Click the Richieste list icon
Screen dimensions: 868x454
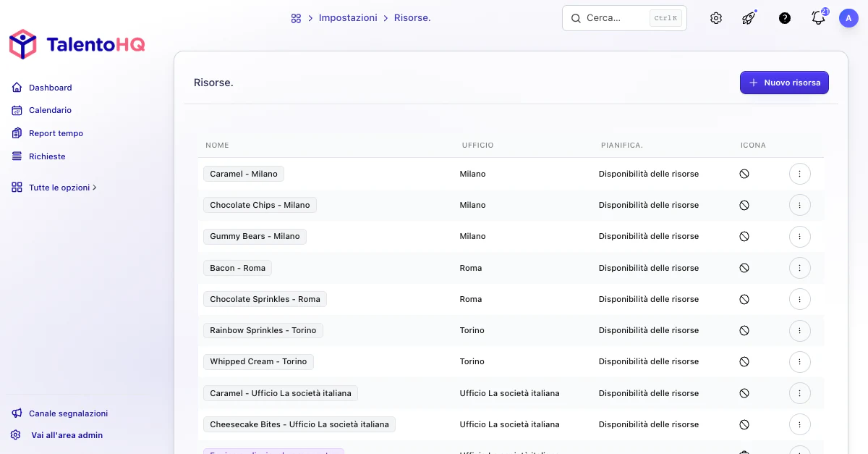point(17,156)
